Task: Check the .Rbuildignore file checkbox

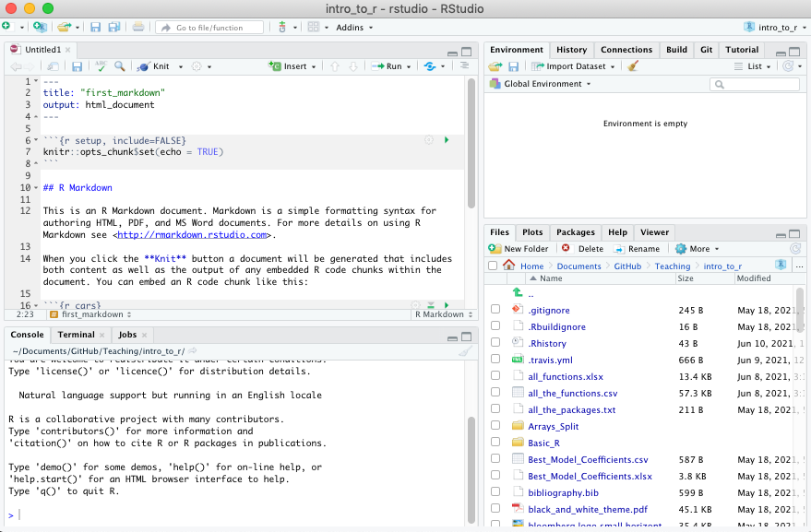Action: (x=495, y=325)
